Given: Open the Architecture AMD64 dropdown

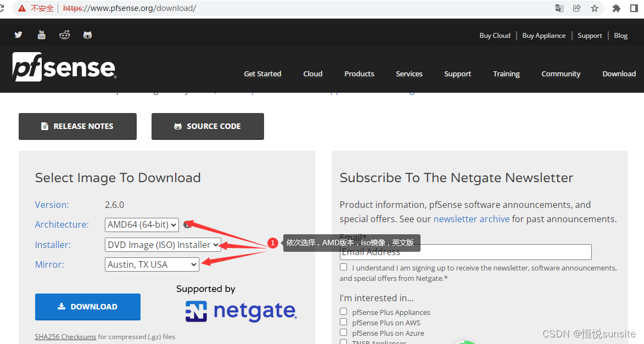Looking at the screenshot, I should pos(142,224).
